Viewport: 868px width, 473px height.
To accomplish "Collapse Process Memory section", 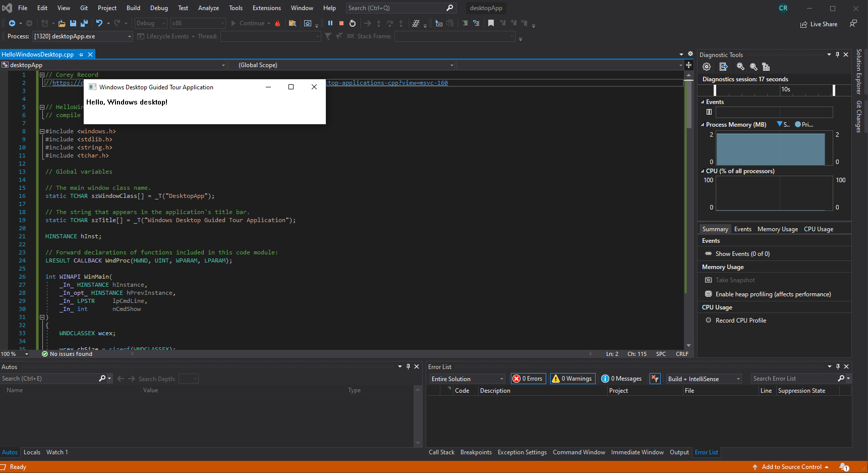I will [x=703, y=125].
